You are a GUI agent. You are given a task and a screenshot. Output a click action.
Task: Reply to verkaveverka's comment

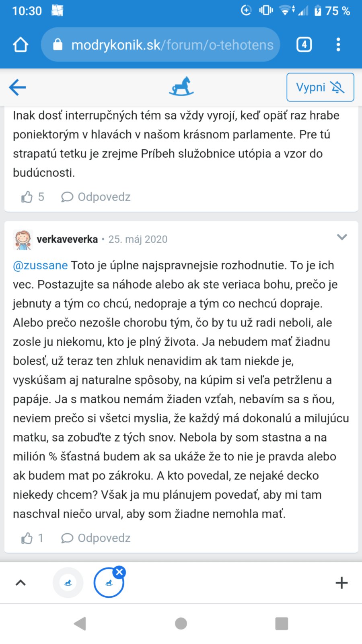[96, 538]
